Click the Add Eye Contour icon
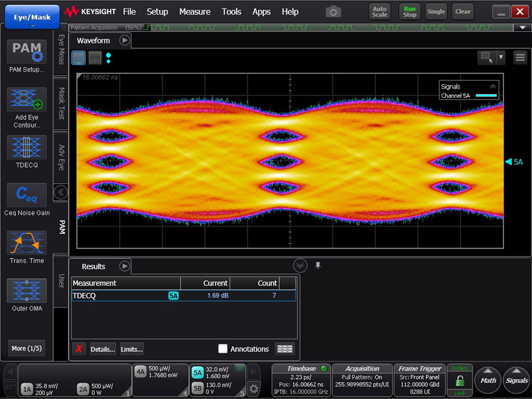 pos(26,100)
